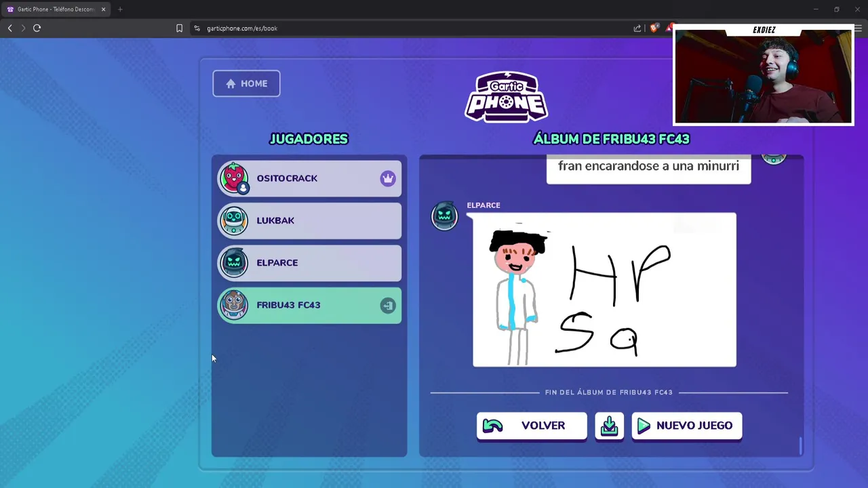The width and height of the screenshot is (868, 488).
Task: Click the ELPARCE name label above drawing
Action: [484, 205]
